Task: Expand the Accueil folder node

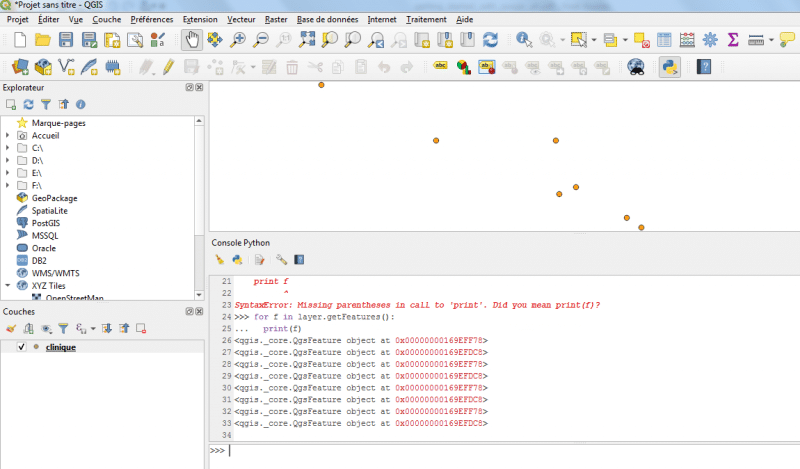Action: tap(8, 135)
